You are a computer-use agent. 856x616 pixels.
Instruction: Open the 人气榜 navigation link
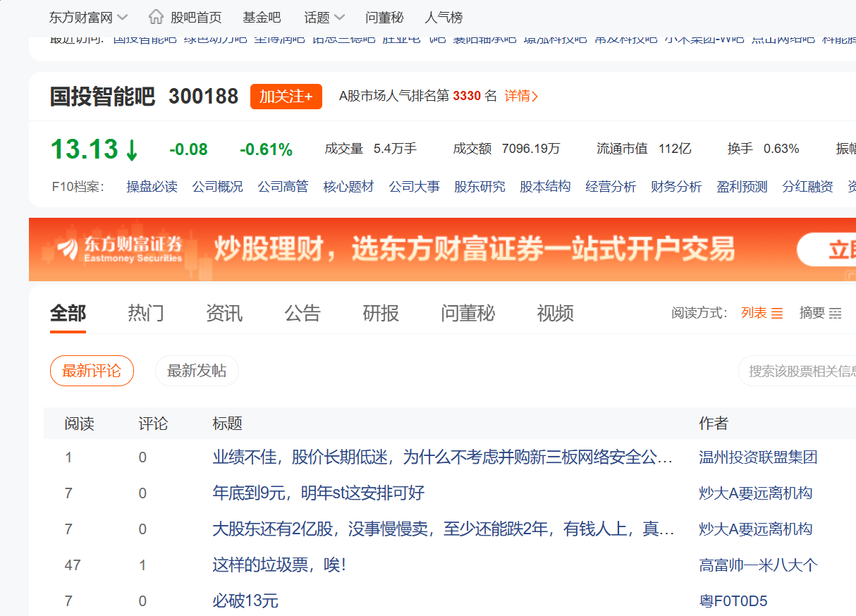tap(444, 17)
